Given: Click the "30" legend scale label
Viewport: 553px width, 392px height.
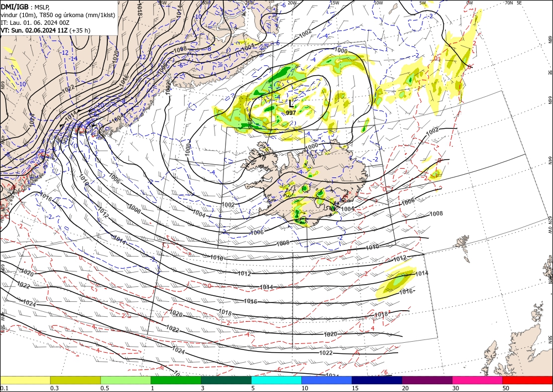Looking at the screenshot, I should pyautogui.click(x=456, y=388).
